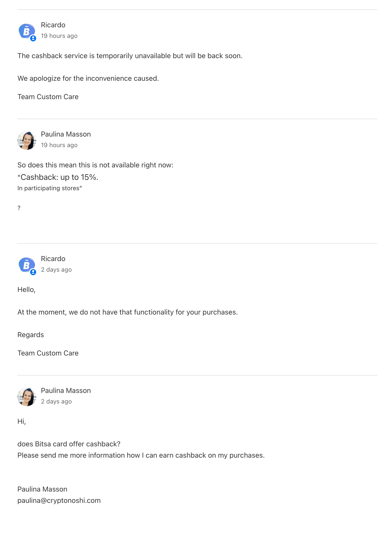Viewport: 392px width, 541px height.
Task: Click the name Ricardo in the top message
Action: pos(53,25)
